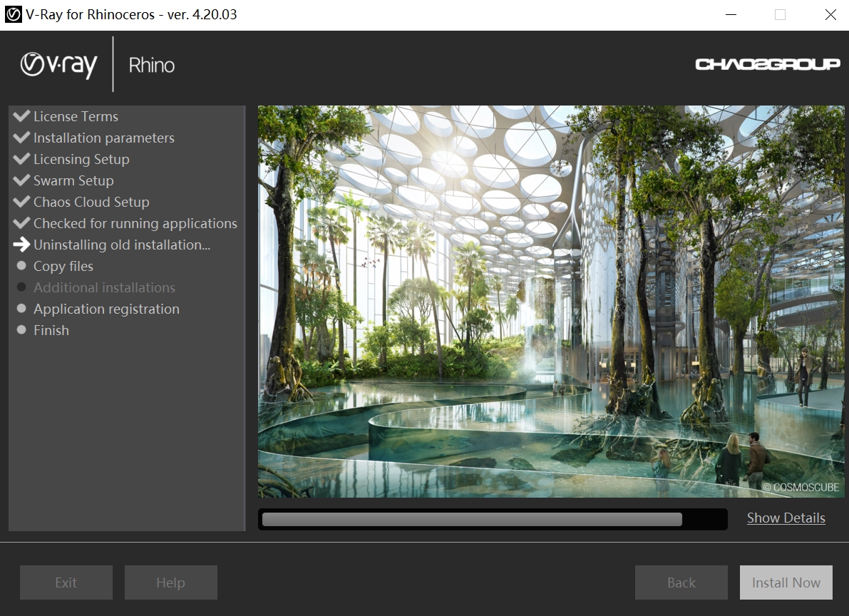Click the Install Now button
The width and height of the screenshot is (849, 616).
(x=786, y=582)
